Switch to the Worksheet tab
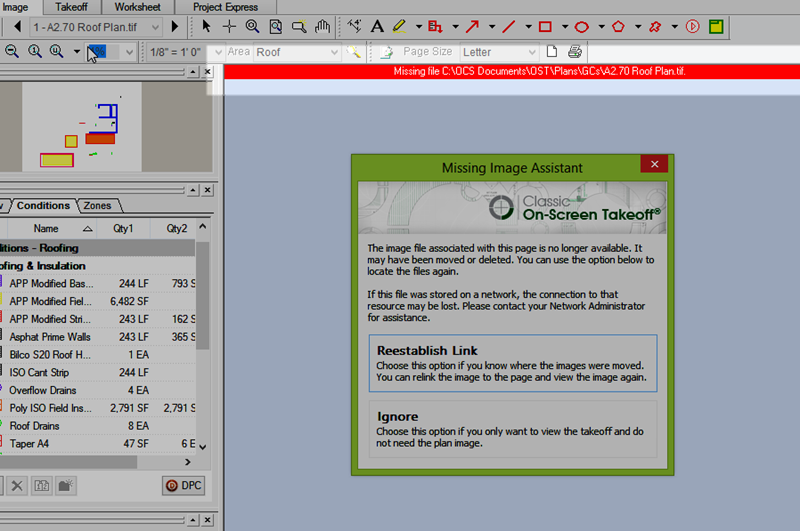The width and height of the screenshot is (800, 531). pyautogui.click(x=138, y=7)
